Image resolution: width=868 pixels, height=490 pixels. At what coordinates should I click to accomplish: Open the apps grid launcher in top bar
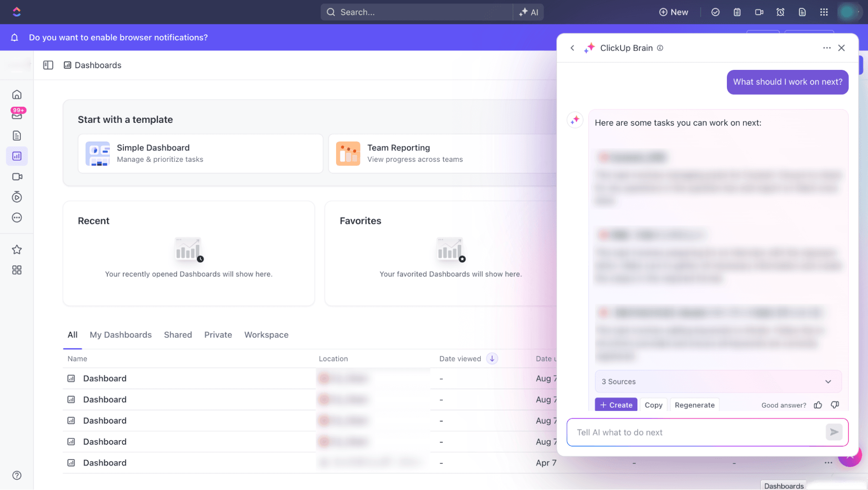(x=824, y=12)
